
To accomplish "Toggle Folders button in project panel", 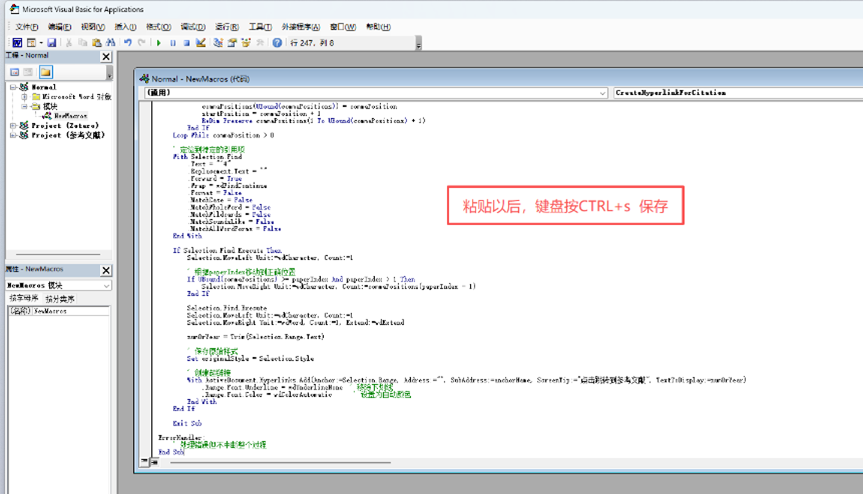I will click(x=46, y=72).
